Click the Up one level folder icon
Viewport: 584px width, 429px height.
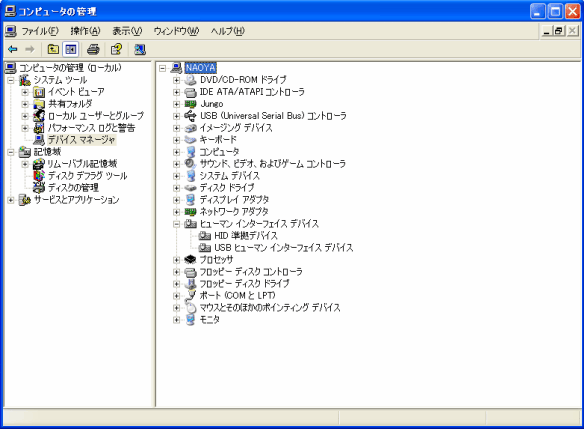(x=53, y=49)
